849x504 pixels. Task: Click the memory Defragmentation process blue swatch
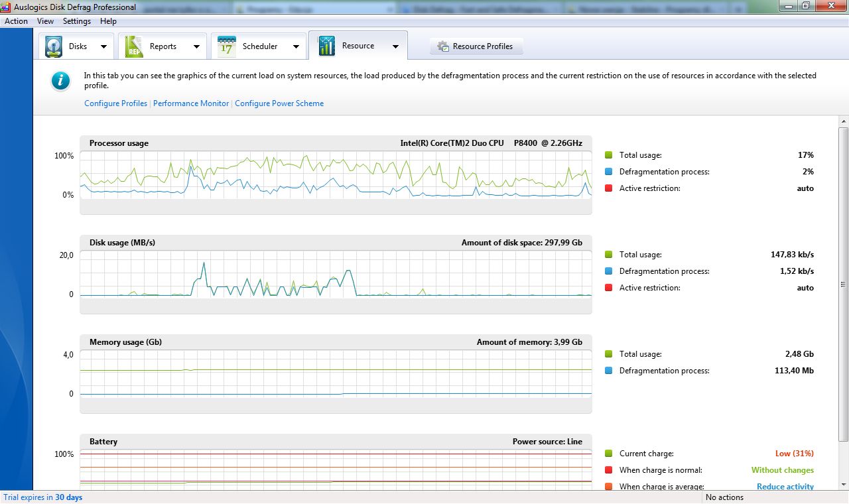coord(608,371)
